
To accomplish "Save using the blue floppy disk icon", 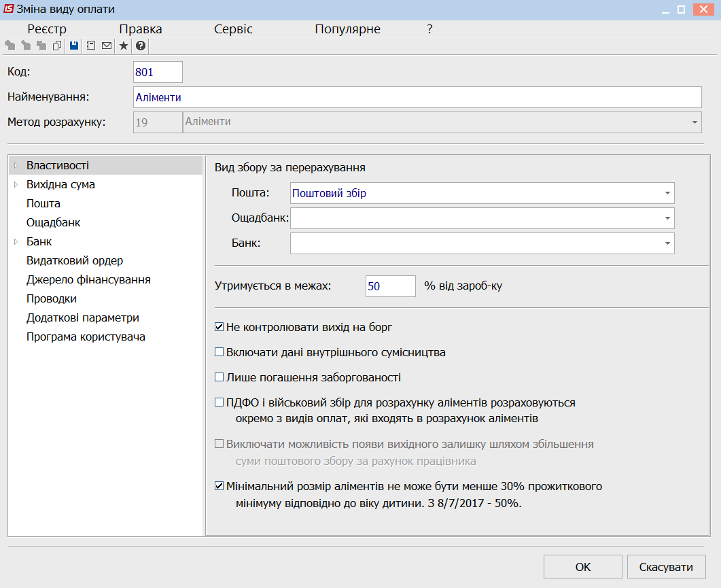I will click(74, 46).
